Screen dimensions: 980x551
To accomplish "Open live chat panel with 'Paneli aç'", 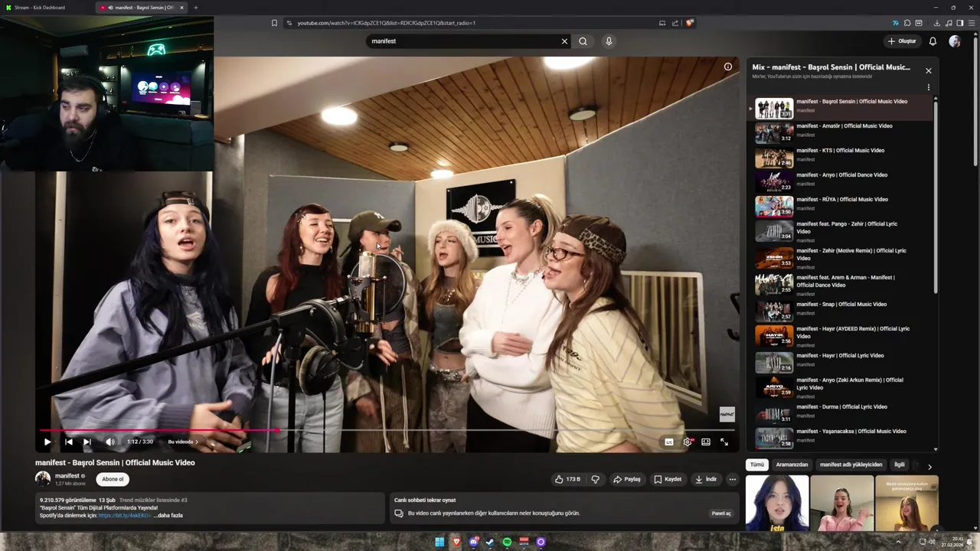I will click(x=721, y=514).
